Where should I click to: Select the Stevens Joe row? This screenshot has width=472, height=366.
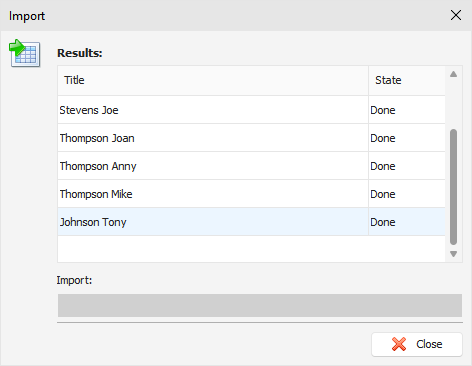[x=251, y=110]
